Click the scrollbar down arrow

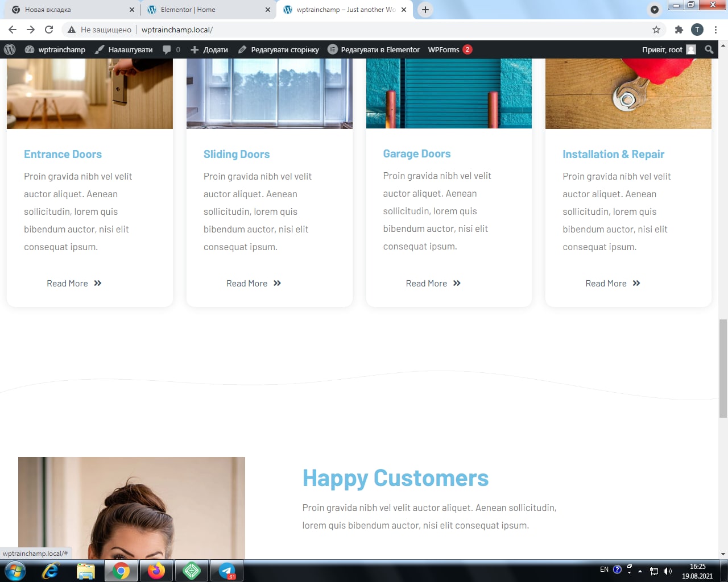pos(723,554)
